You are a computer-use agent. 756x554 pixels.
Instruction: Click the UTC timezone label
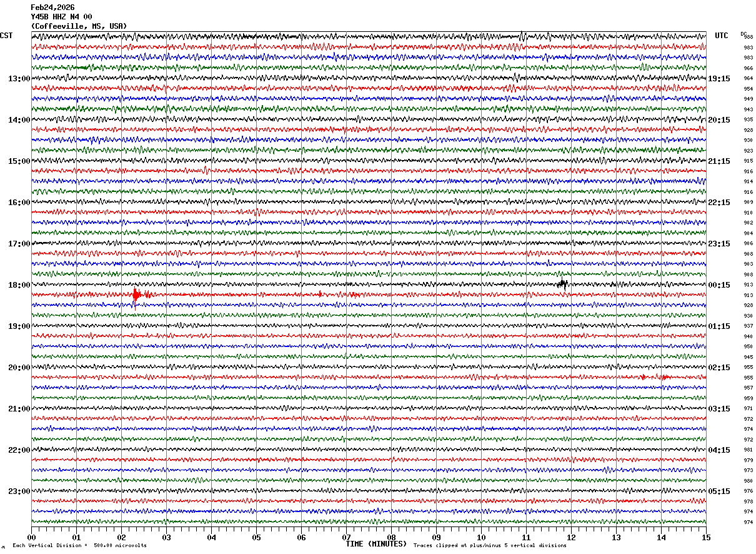722,36
